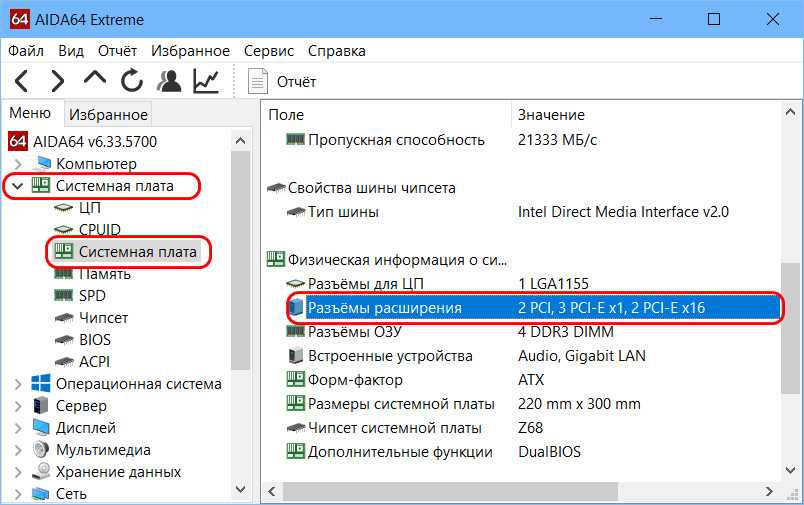The image size is (804, 505).
Task: Select the Память tree item
Action: click(x=105, y=274)
